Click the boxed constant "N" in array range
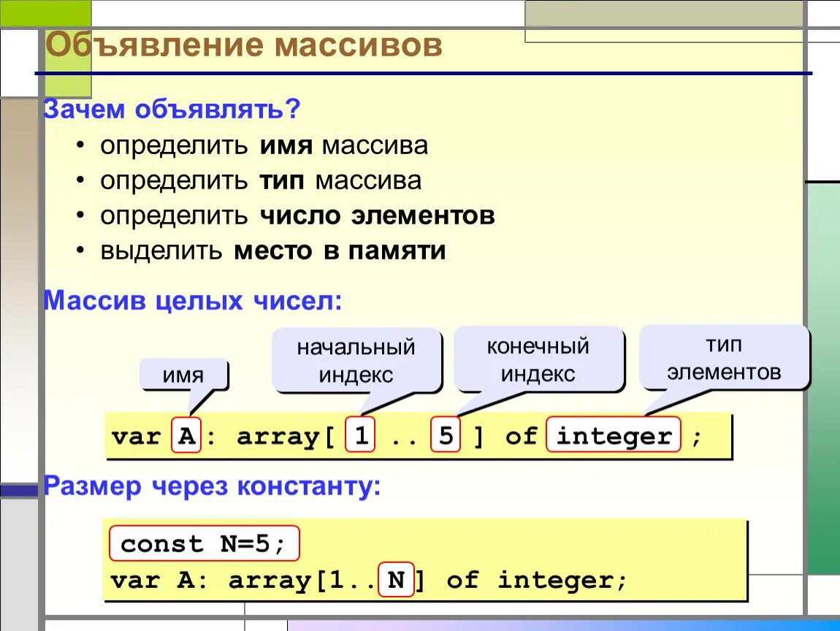Screen dimensions: 840x631 397,579
